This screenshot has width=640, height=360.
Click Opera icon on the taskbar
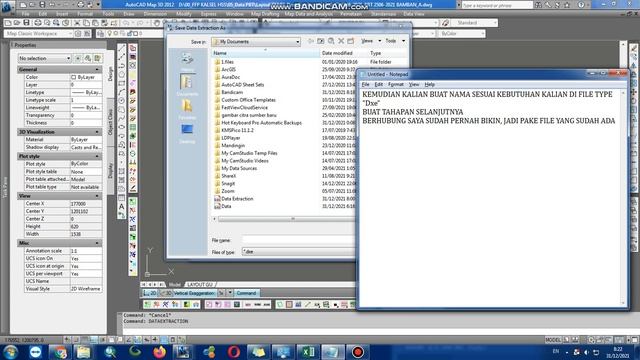pos(234,352)
